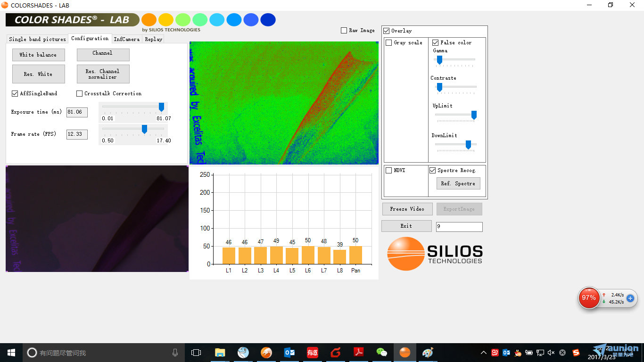The image size is (644, 362).
Task: Toggle the Overlay checkbox
Action: [386, 31]
